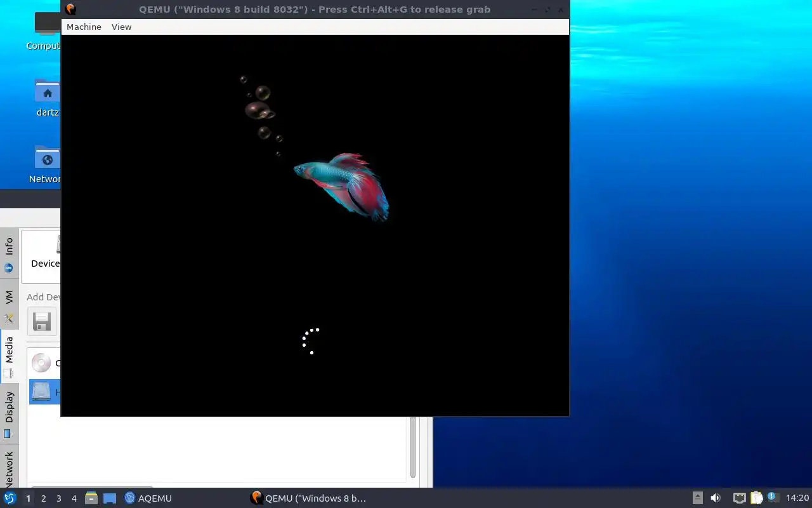This screenshot has width=812, height=508.
Task: Switch to the Info tab in AQEMU
Action: 9,255
